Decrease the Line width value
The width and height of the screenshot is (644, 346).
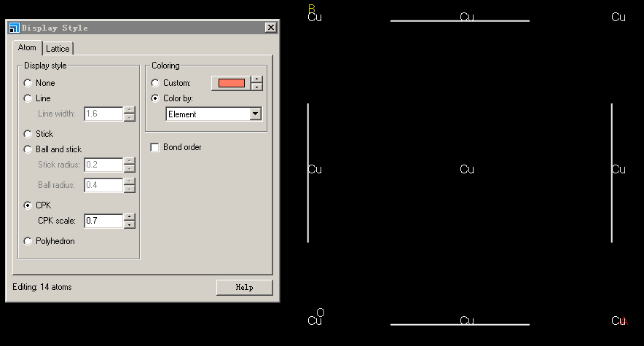[x=130, y=118]
